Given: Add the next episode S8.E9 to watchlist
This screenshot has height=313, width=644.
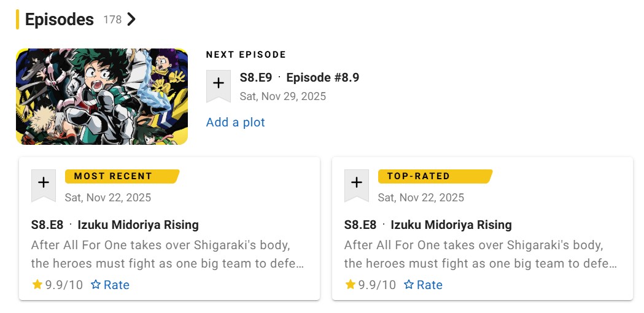Looking at the screenshot, I should pos(218,85).
